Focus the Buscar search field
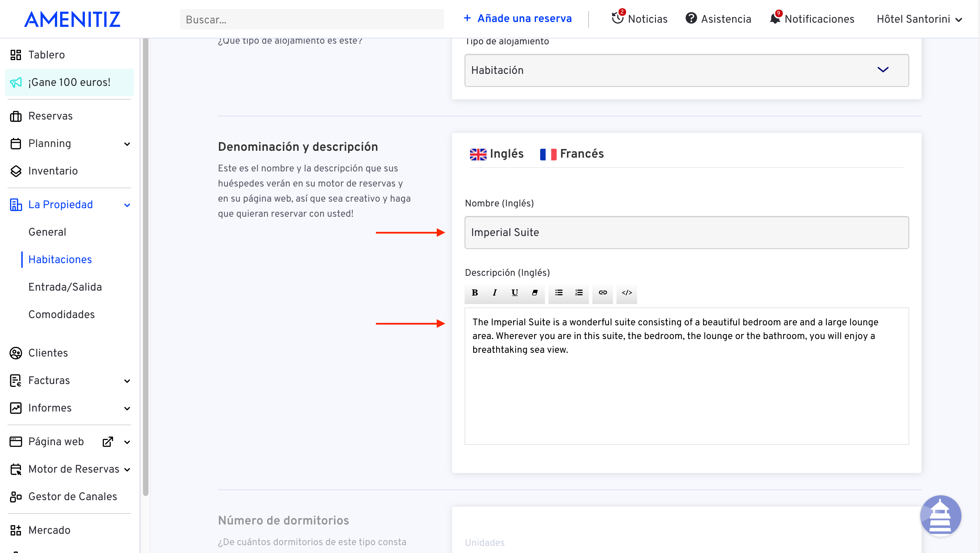This screenshot has width=980, height=553. point(312,19)
